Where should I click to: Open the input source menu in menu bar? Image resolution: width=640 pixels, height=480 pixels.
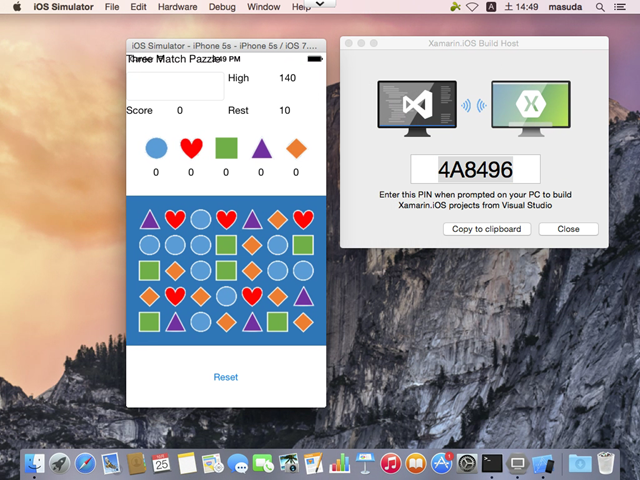coord(490,7)
